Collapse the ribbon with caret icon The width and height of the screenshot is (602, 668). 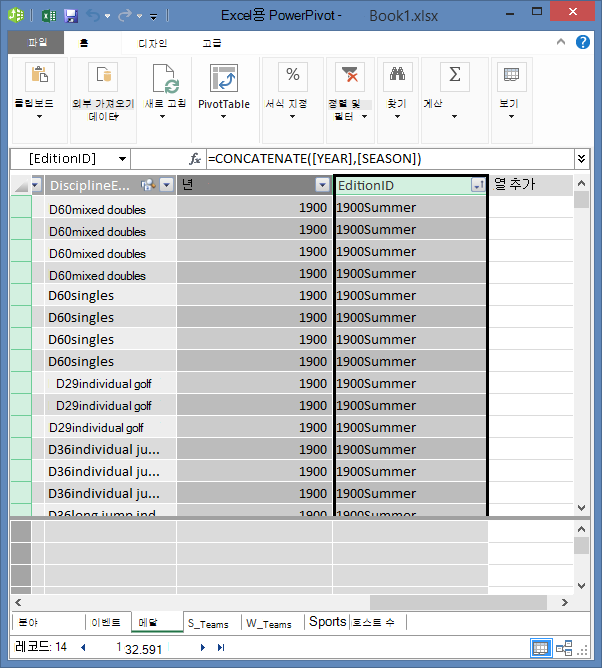coord(561,42)
